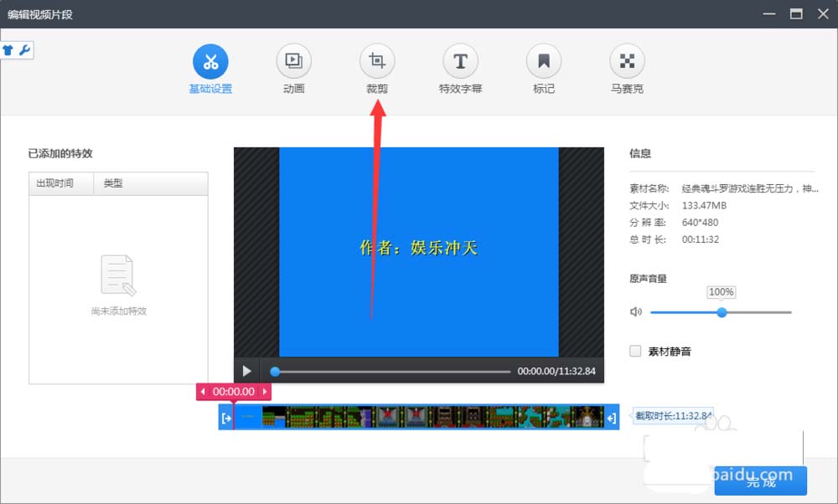This screenshot has width=838, height=504.
Task: Click the clip start trim handle
Action: [x=226, y=418]
